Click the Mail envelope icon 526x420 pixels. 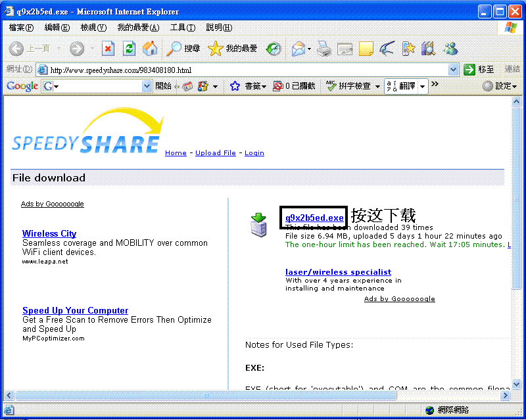tap(298, 49)
